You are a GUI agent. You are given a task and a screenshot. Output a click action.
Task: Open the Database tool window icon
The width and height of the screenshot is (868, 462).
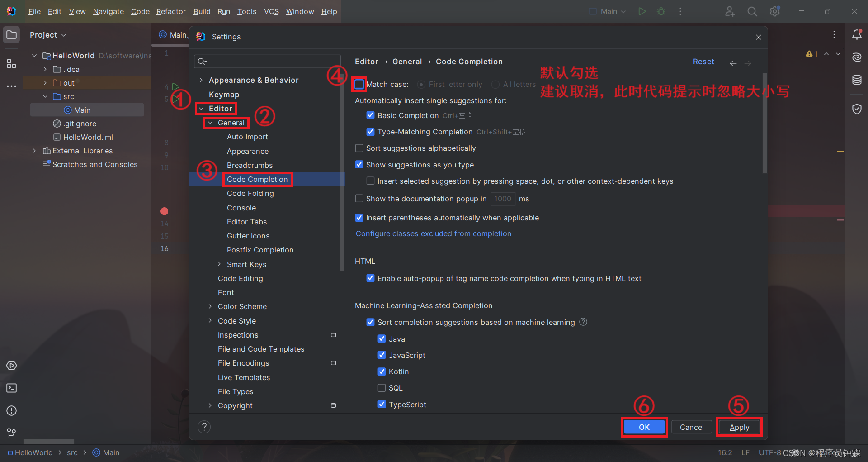857,80
